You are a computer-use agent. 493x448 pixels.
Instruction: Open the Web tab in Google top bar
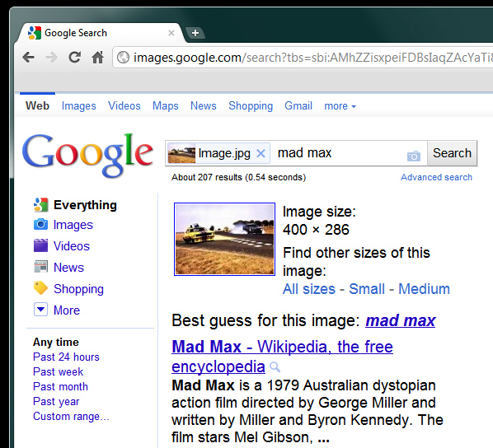(37, 105)
